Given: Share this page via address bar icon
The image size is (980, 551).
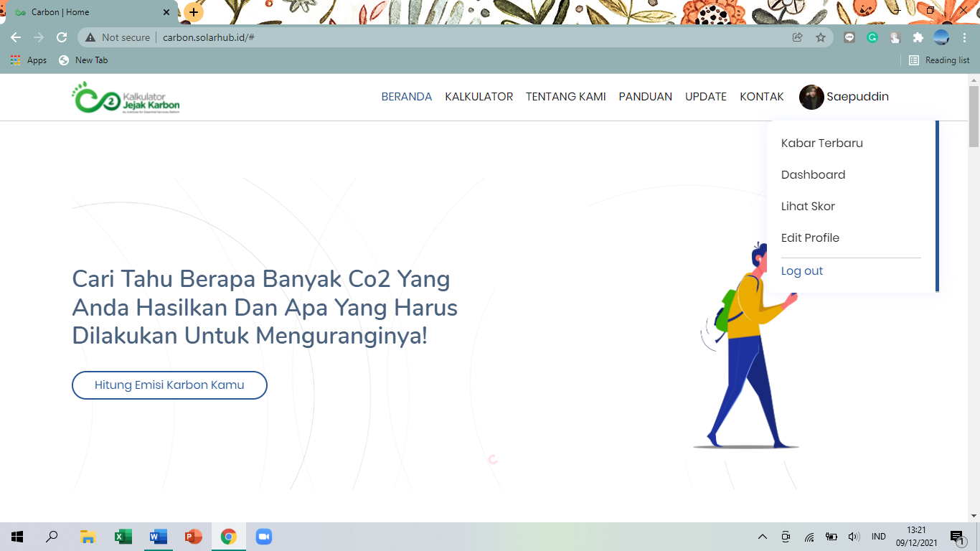Looking at the screenshot, I should [798, 37].
